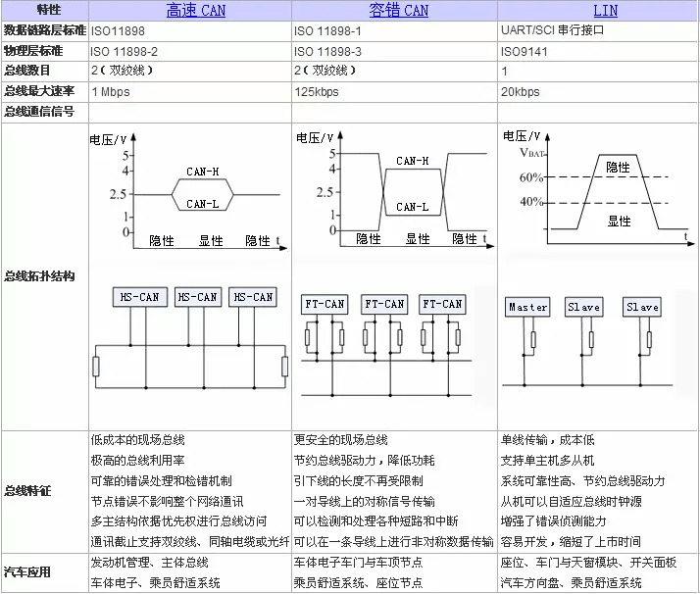Viewport: 700px width, 594px height.
Task: Open the LIN link
Action: tap(605, 10)
